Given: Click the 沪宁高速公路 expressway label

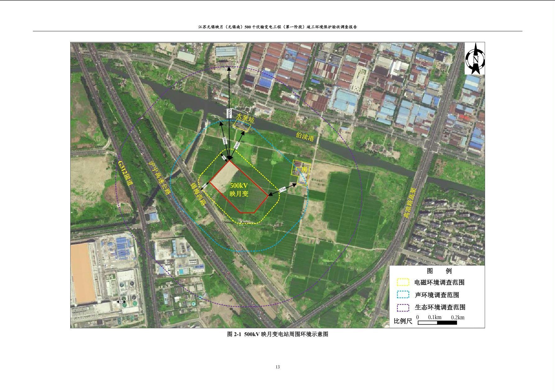Looking at the screenshot, I should 159,177.
